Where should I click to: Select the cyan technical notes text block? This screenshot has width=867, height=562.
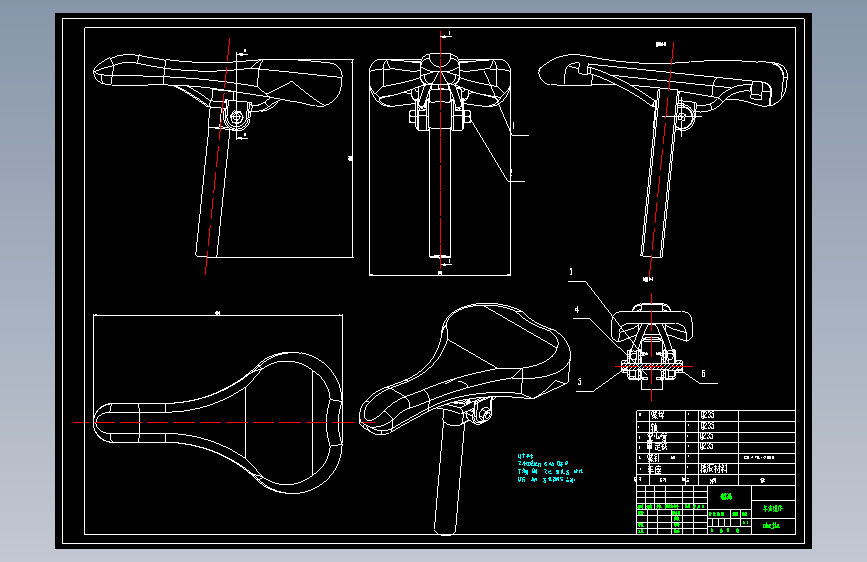550,469
